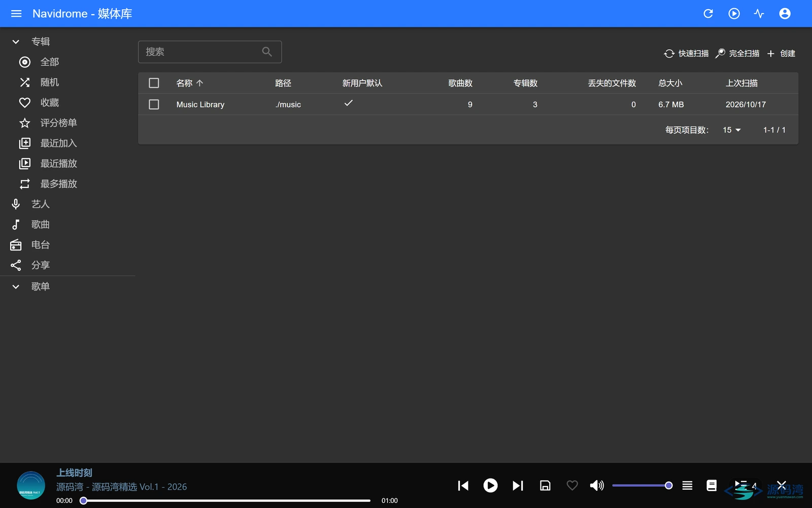Click the playback progress bar
This screenshot has width=812, height=508.
coord(227,500)
